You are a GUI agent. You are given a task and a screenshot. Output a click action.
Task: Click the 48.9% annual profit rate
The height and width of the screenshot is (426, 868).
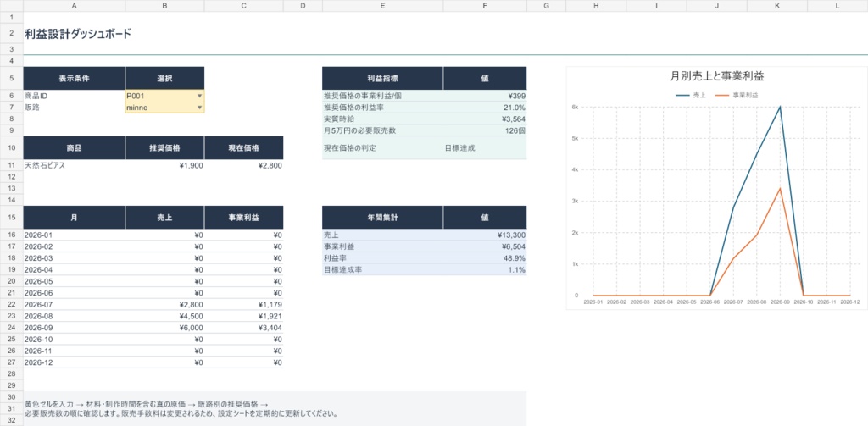click(485, 257)
